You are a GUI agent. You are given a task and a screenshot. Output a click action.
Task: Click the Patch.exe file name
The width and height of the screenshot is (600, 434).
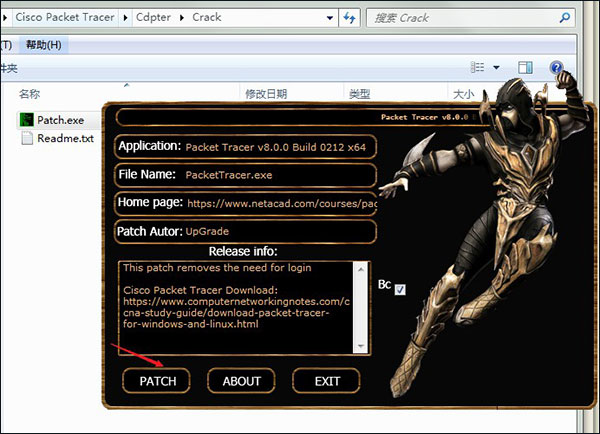(60, 120)
